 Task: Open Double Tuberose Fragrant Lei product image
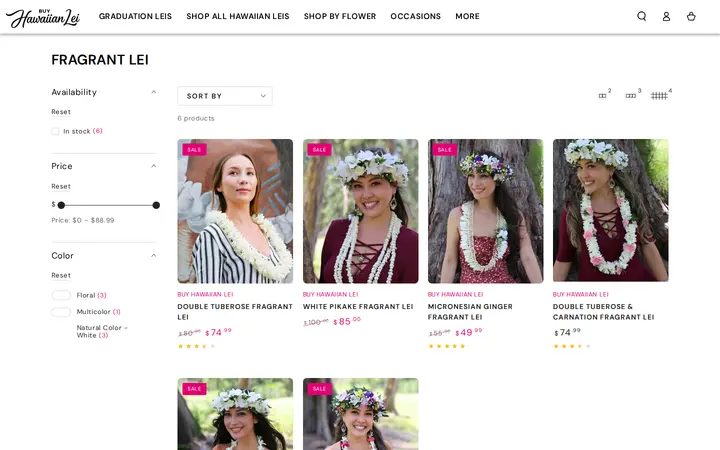(235, 211)
